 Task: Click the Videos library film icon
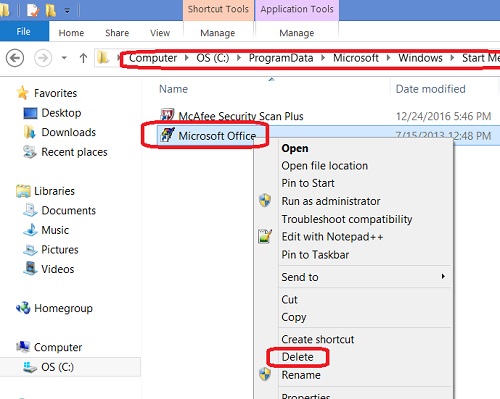(30, 268)
